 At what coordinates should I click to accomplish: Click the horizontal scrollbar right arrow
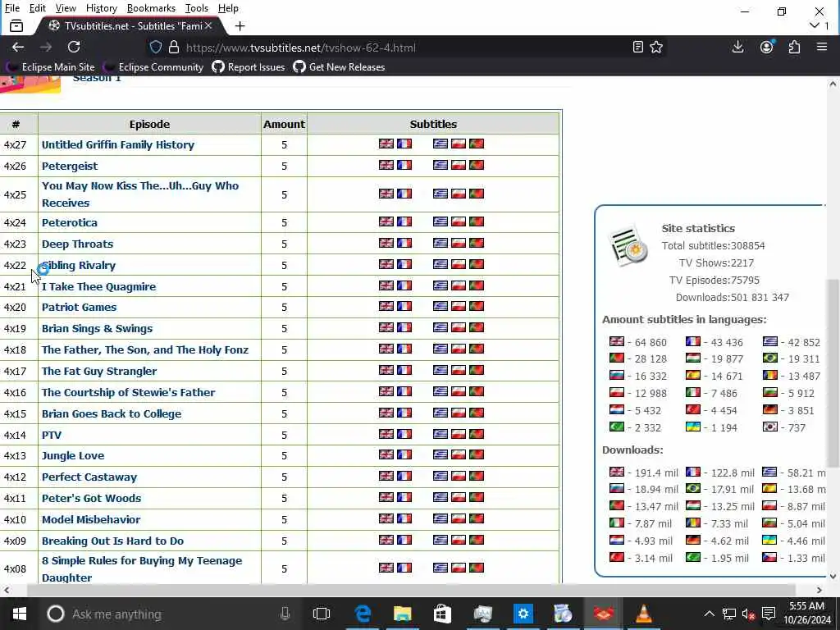tap(819, 590)
